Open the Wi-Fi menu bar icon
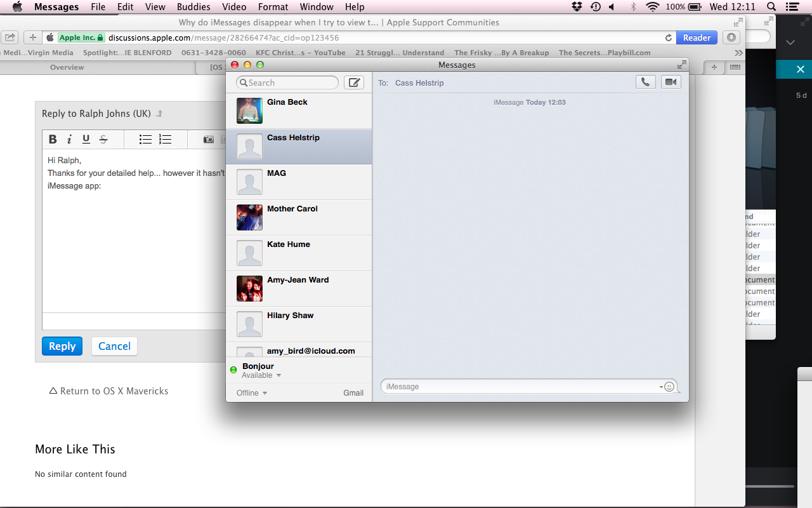This screenshot has width=812, height=508. 652,7
